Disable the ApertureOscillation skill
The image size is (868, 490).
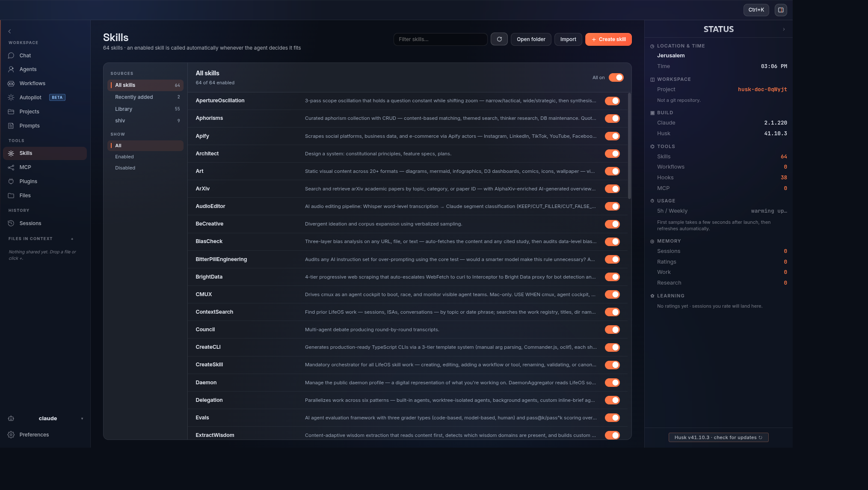(612, 101)
